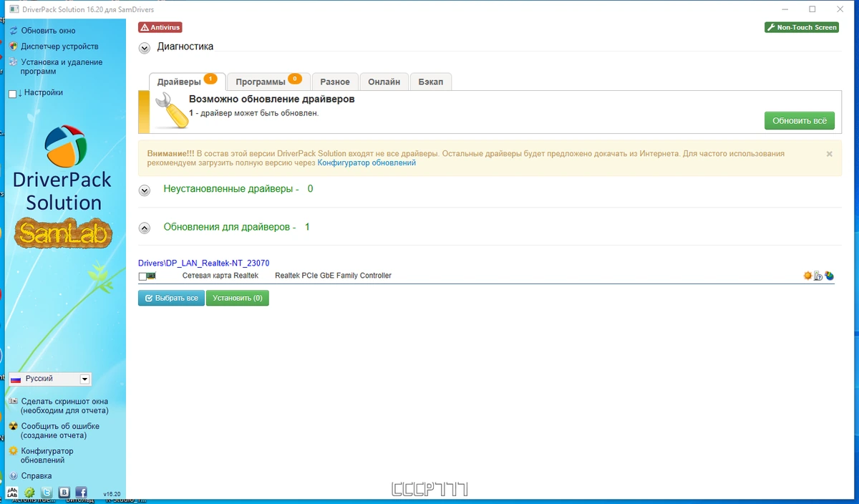
Task: Dismiss the warning notice with X
Action: pos(829,154)
